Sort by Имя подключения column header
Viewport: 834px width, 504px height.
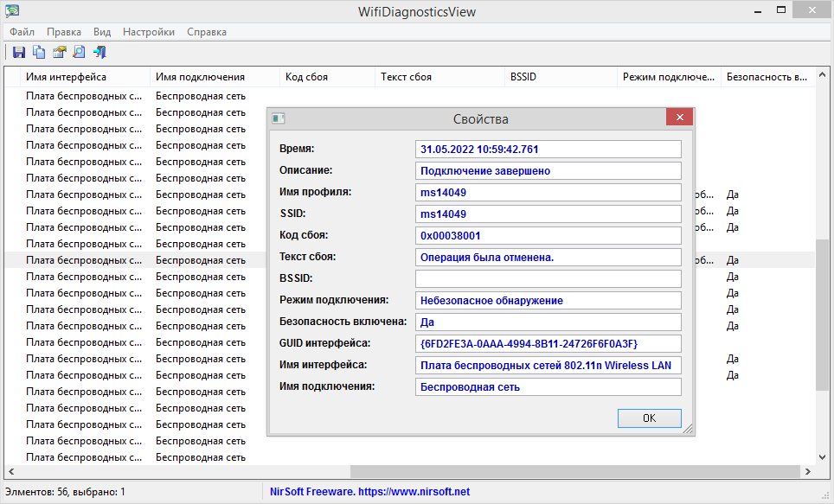pyautogui.click(x=215, y=77)
